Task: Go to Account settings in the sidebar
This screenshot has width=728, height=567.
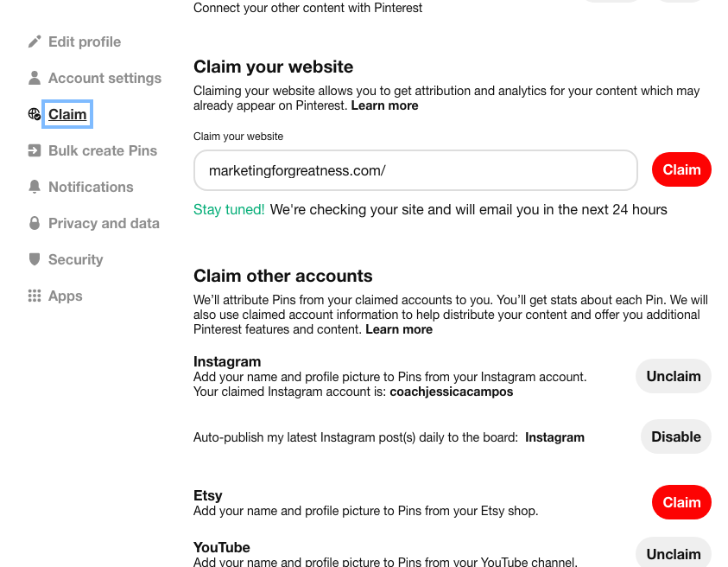Action: click(104, 78)
